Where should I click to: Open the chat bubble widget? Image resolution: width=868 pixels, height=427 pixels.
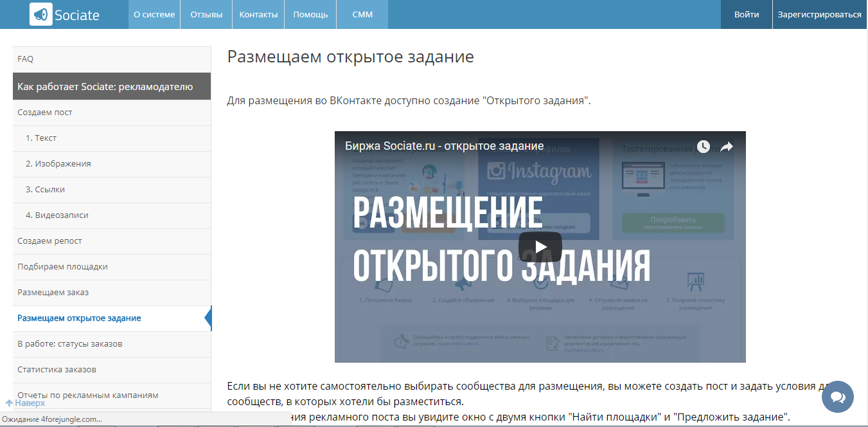pyautogui.click(x=837, y=397)
